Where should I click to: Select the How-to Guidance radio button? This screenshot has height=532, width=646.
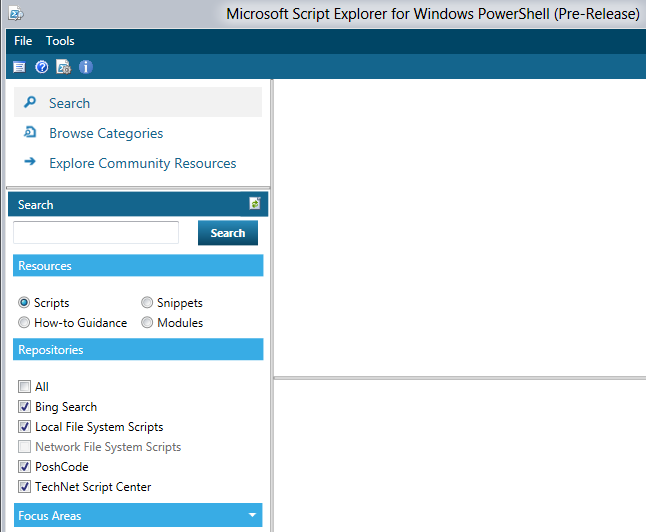24,323
